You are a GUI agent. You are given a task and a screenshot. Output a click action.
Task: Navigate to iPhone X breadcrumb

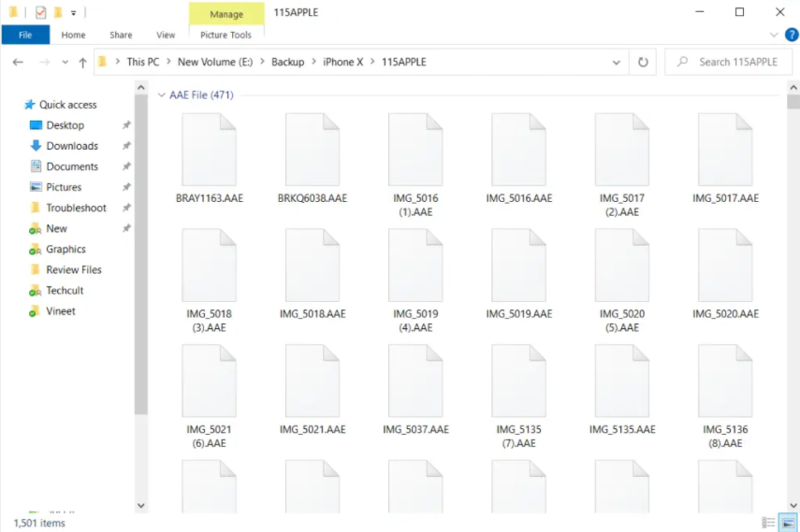342,62
